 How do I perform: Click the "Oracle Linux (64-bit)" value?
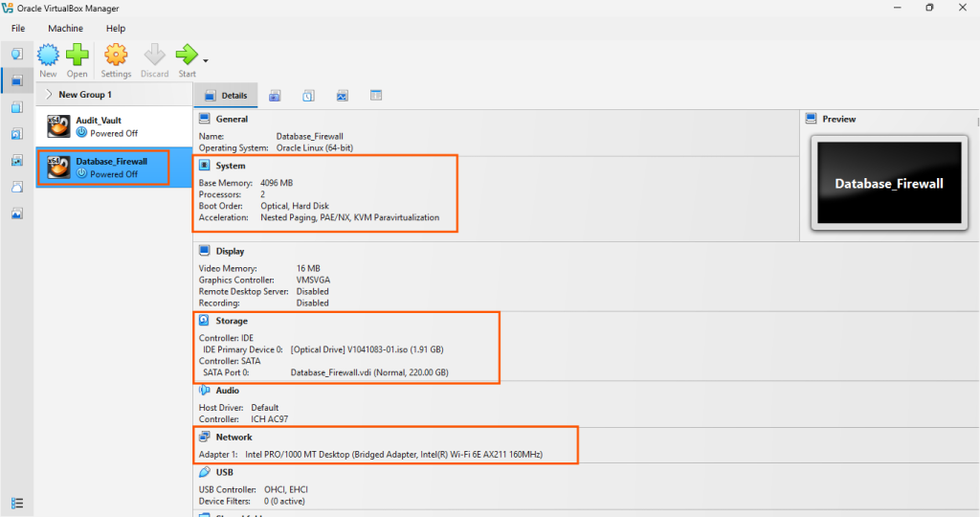(x=314, y=148)
